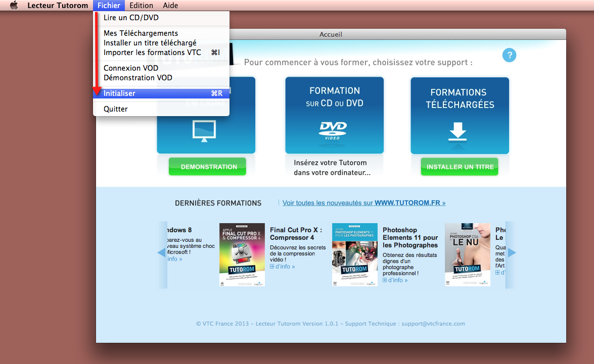
Task: Choose Installer un titre téléchargé menu entry
Action: (x=161, y=43)
